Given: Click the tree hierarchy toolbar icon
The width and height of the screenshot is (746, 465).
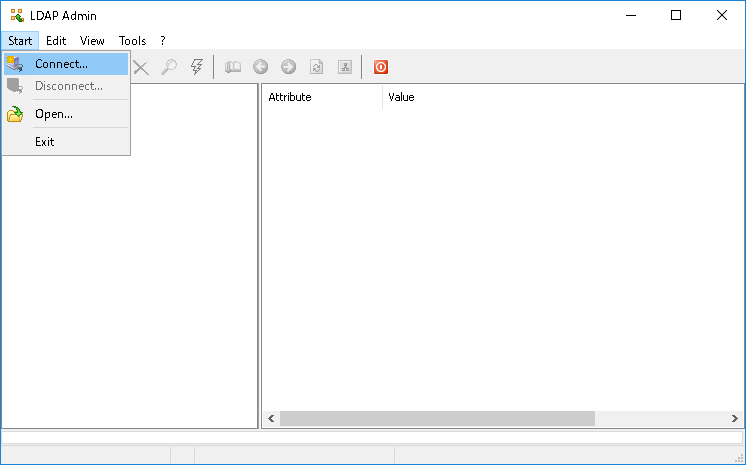Looking at the screenshot, I should [x=344, y=67].
